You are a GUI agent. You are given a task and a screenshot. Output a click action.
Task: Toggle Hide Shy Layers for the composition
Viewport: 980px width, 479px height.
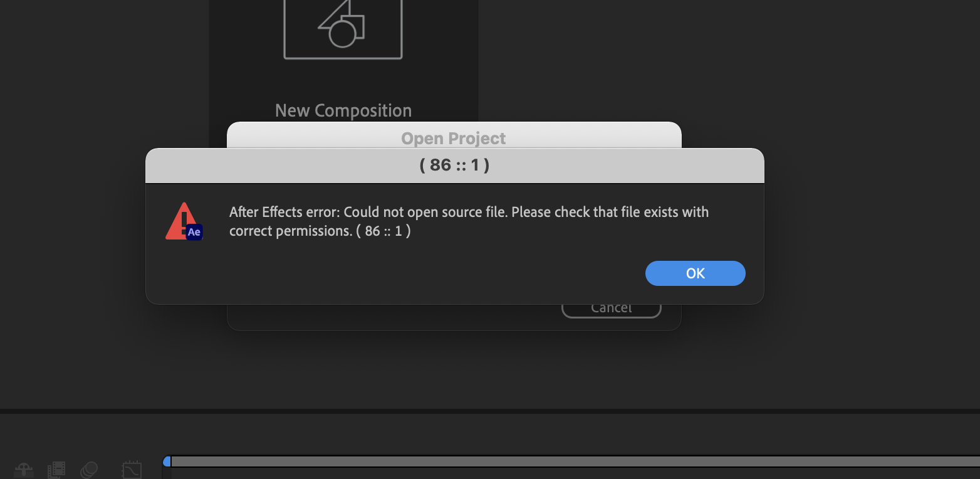pyautogui.click(x=24, y=469)
